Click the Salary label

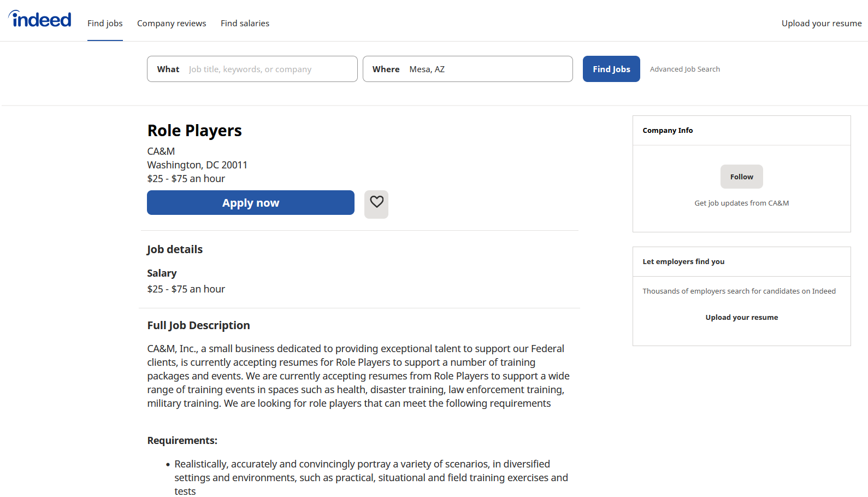click(162, 273)
